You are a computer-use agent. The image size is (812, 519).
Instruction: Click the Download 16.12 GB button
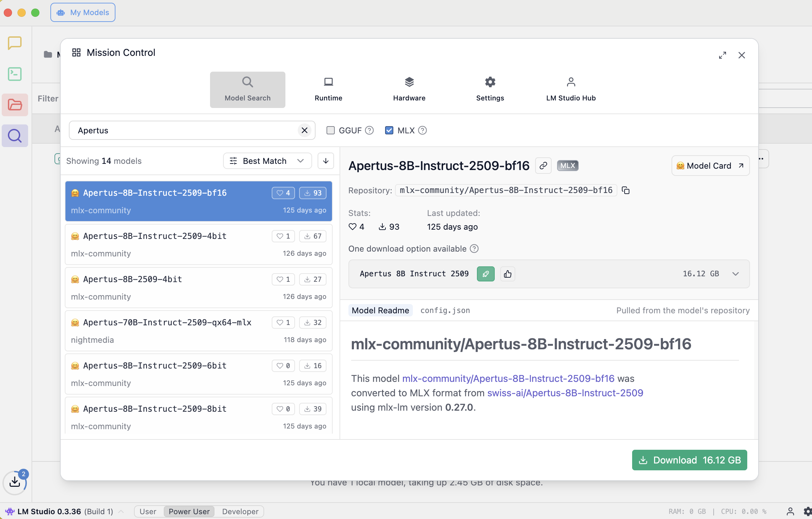[689, 460]
